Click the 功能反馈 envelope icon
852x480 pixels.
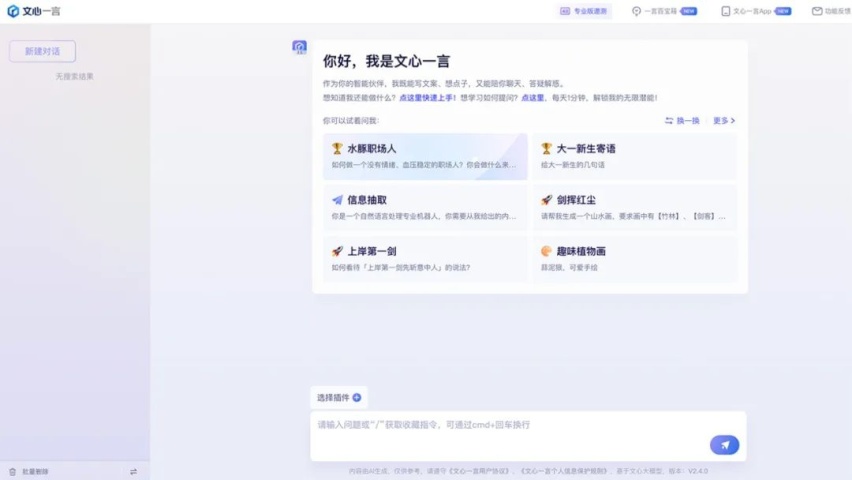pyautogui.click(x=817, y=11)
